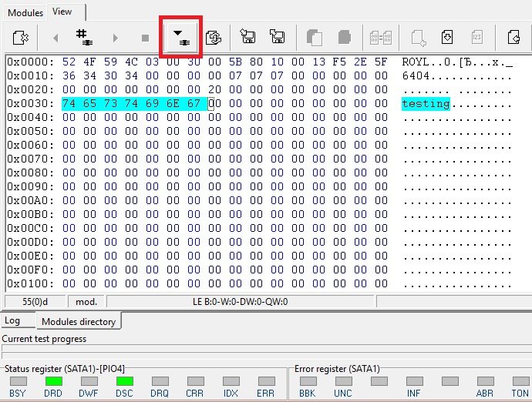Click hex byte '20' in row 0x0020
The image size is (532, 402).
(x=214, y=89)
